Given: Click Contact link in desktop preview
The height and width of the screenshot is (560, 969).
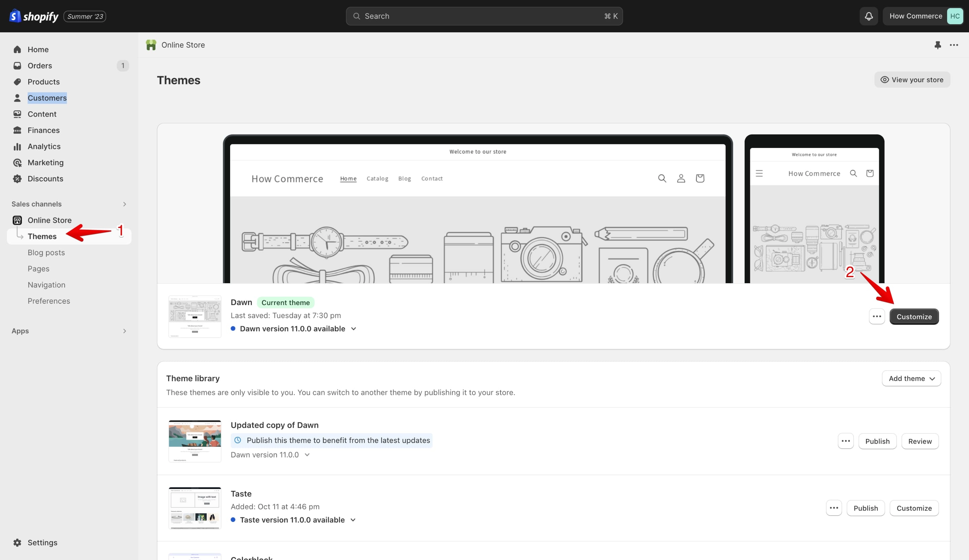Looking at the screenshot, I should coord(432,179).
